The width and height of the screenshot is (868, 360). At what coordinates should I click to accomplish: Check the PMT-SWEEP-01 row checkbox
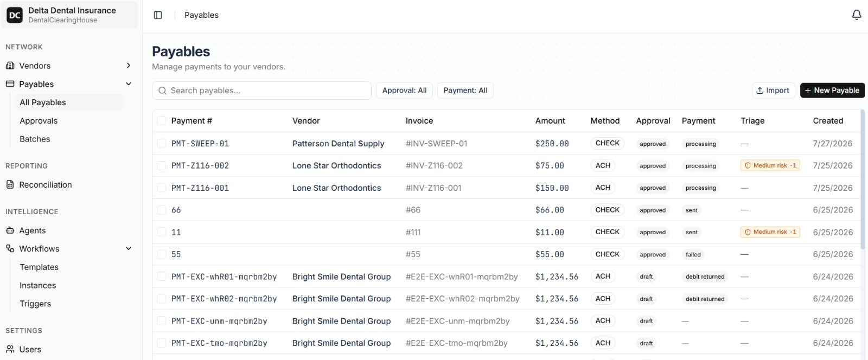tap(161, 144)
